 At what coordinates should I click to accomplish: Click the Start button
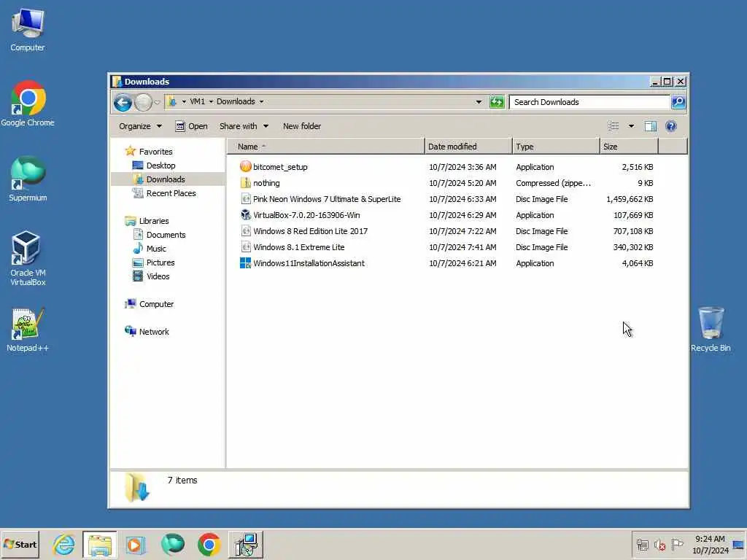pos(20,544)
